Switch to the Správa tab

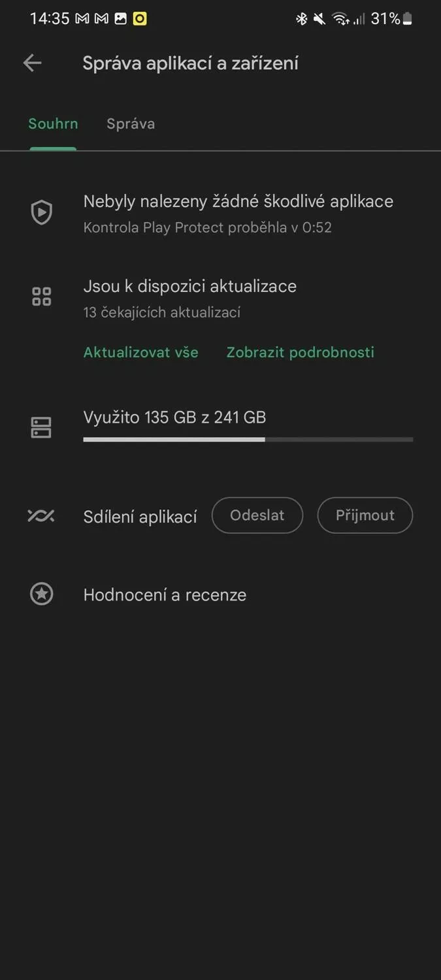tap(131, 124)
